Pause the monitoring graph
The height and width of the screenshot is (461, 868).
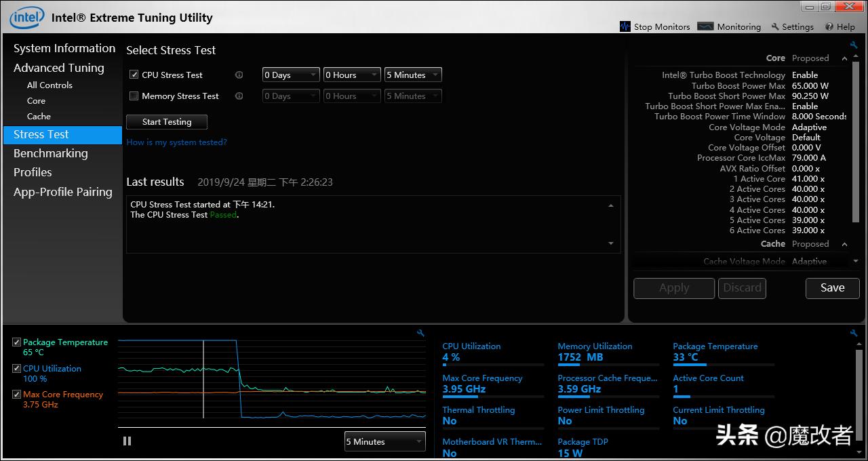pyautogui.click(x=127, y=441)
